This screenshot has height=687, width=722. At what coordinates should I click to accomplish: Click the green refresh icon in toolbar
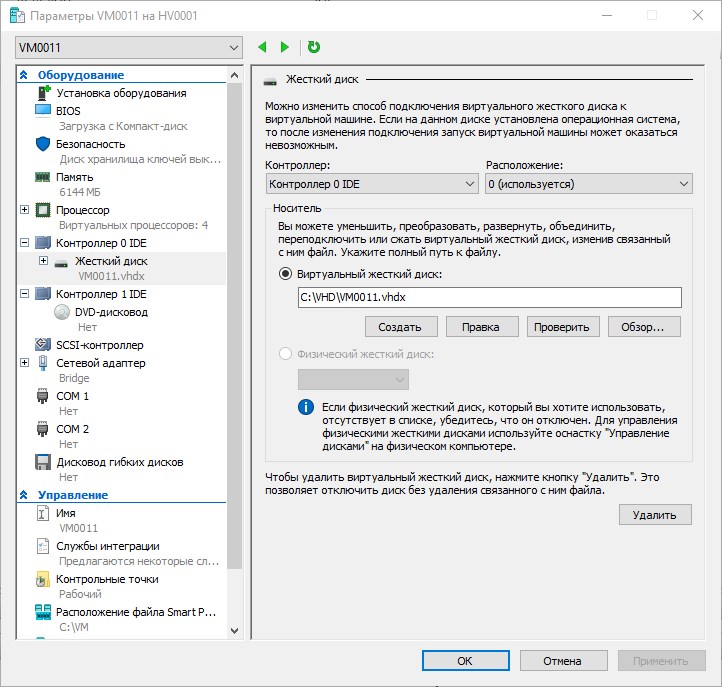point(314,47)
